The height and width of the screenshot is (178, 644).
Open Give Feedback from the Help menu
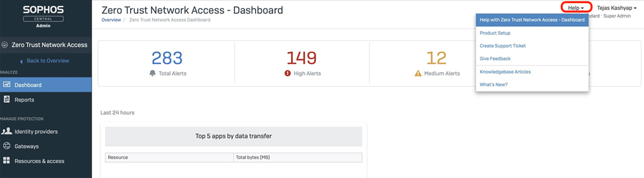coord(495,59)
